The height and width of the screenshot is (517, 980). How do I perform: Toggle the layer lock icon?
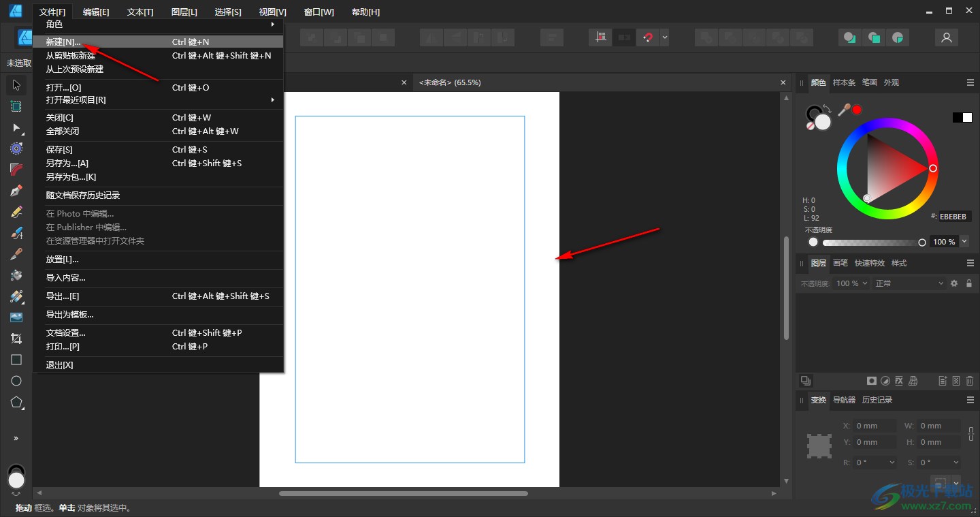969,283
